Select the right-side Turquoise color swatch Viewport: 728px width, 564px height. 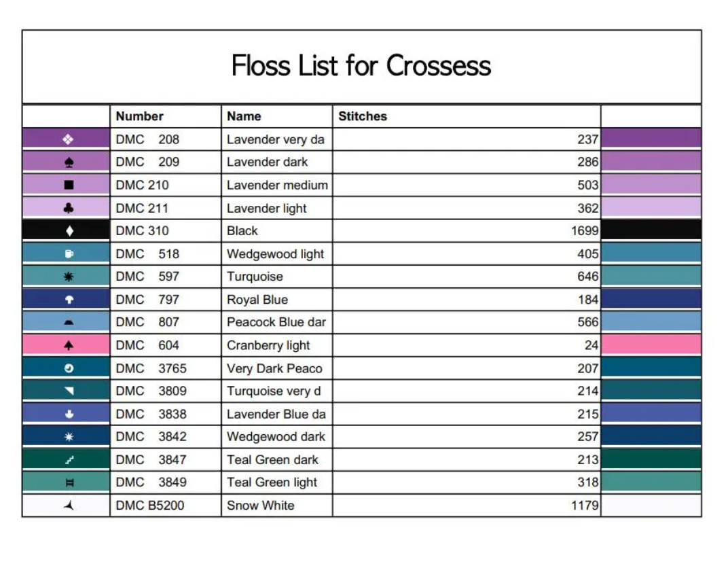(651, 277)
